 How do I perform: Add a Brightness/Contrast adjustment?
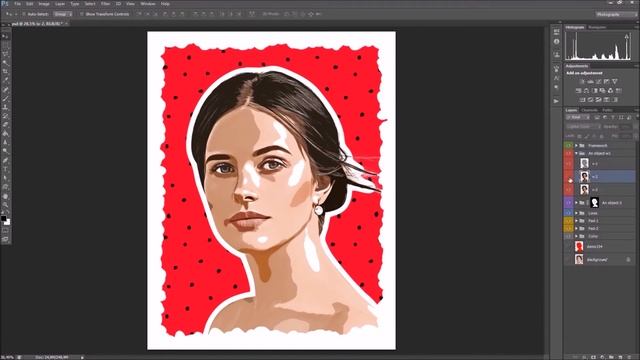pos(582,82)
